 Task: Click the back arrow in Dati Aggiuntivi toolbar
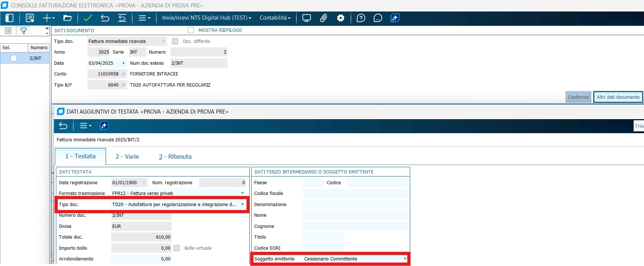(x=63, y=126)
